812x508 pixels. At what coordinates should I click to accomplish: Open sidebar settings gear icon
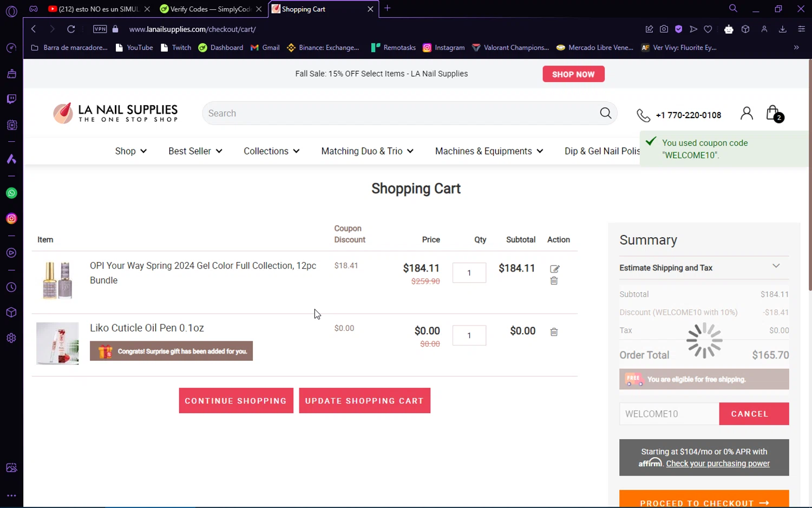(11, 338)
